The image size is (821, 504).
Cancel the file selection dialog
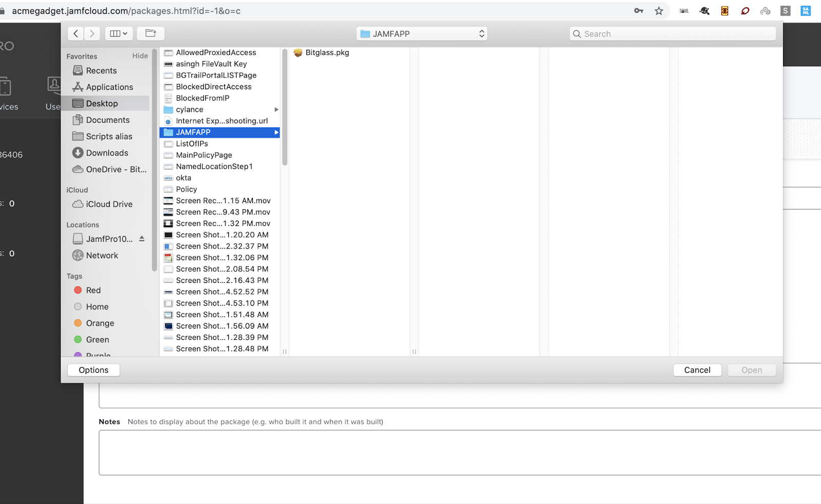[697, 370]
